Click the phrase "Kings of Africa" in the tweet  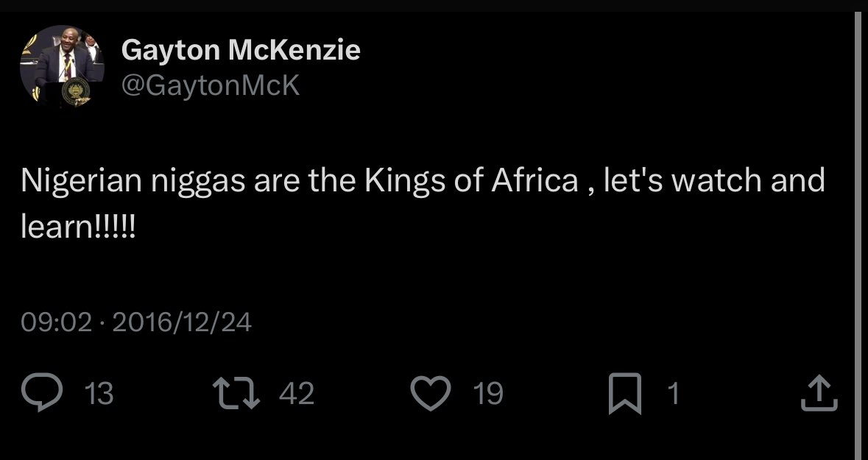point(471,180)
